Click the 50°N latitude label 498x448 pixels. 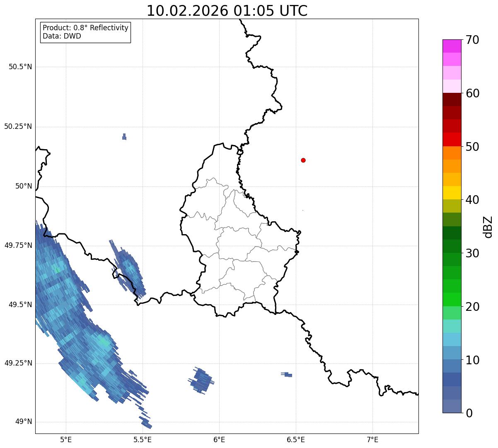[24, 186]
